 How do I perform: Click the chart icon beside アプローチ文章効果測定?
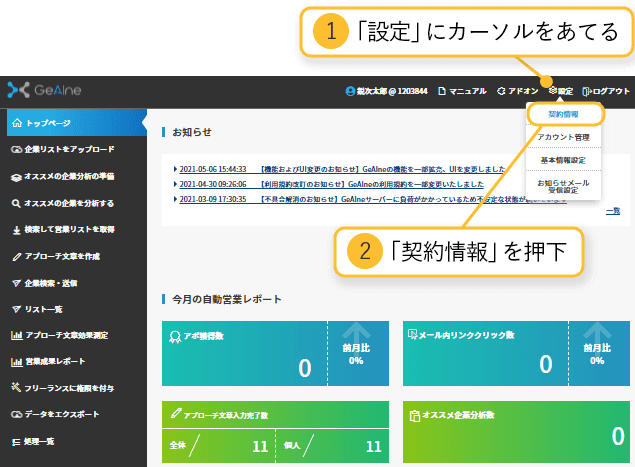[x=17, y=335]
